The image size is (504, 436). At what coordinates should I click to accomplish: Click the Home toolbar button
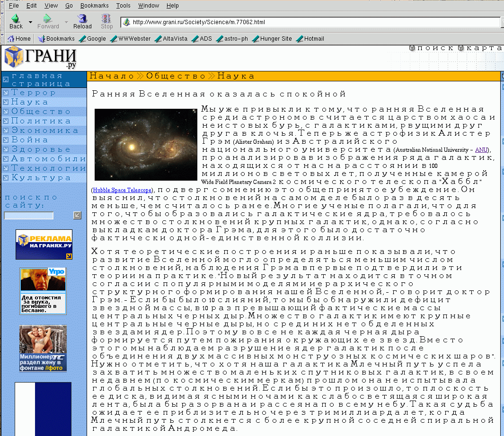click(19, 39)
